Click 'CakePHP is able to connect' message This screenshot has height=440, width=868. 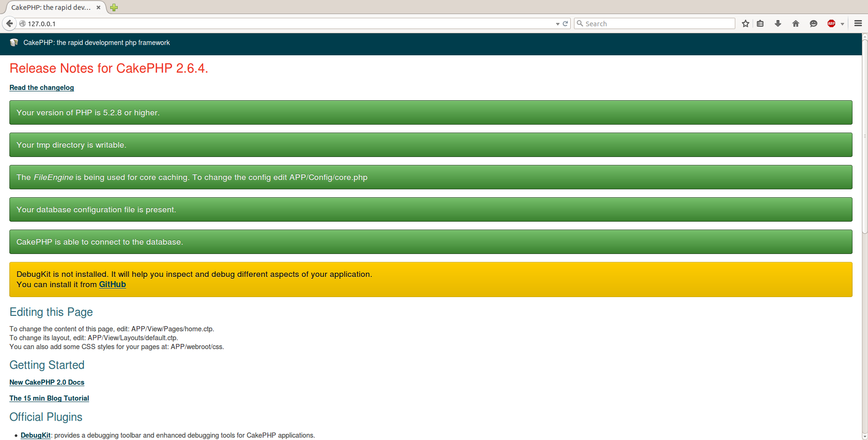tap(430, 242)
